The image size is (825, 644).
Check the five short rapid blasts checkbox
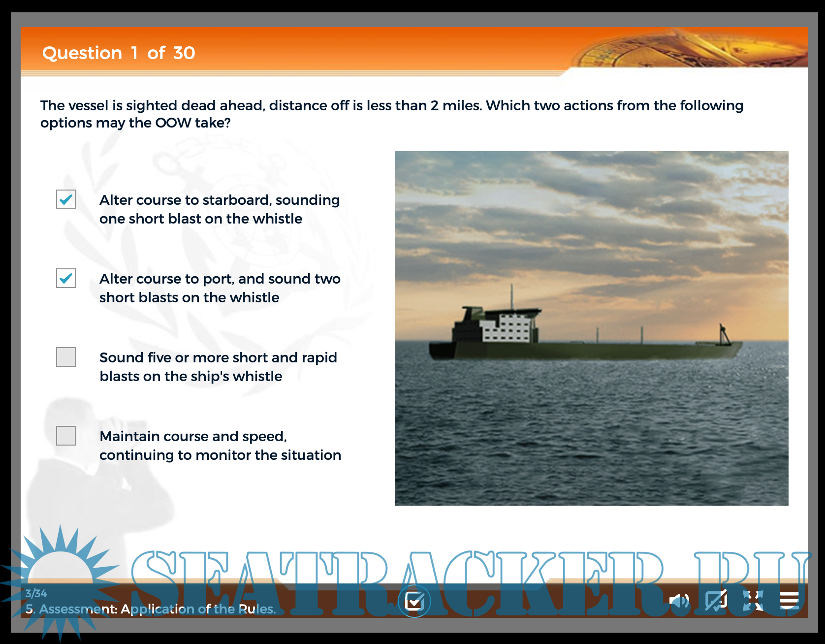tap(66, 357)
